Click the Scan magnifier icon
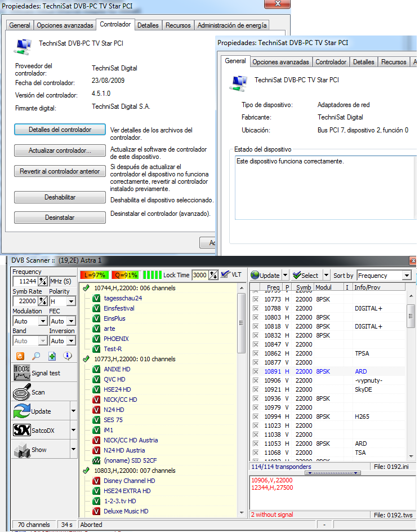This screenshot has width=419, height=532. [x=22, y=392]
